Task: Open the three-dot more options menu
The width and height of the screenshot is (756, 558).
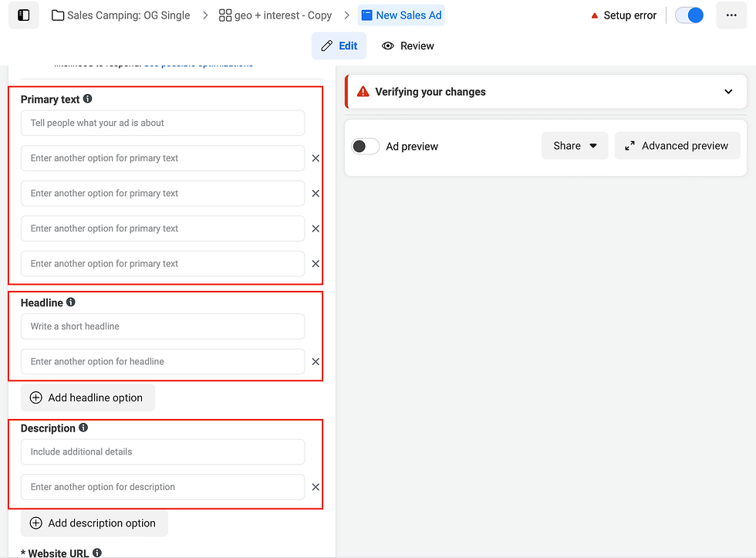Action: point(731,15)
